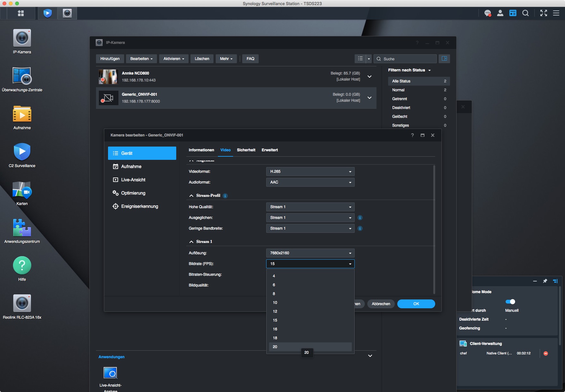Open the Videoformat H.265 dropdown
The width and height of the screenshot is (565, 392).
click(x=310, y=172)
